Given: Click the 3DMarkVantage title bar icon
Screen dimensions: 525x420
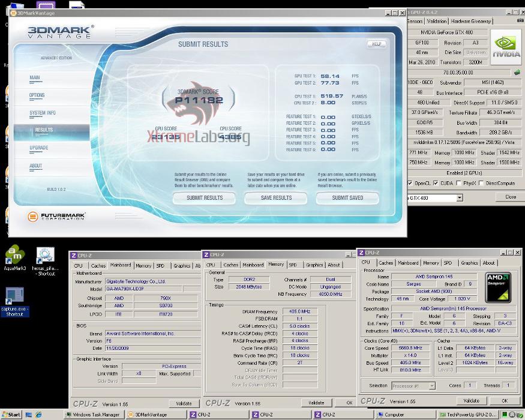Looking at the screenshot, I should point(13,13).
